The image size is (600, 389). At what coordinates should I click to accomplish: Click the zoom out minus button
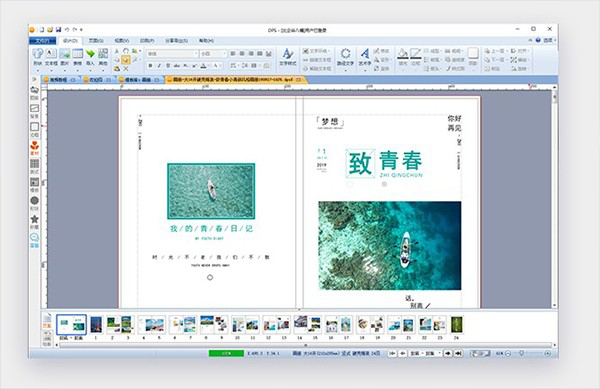508,353
